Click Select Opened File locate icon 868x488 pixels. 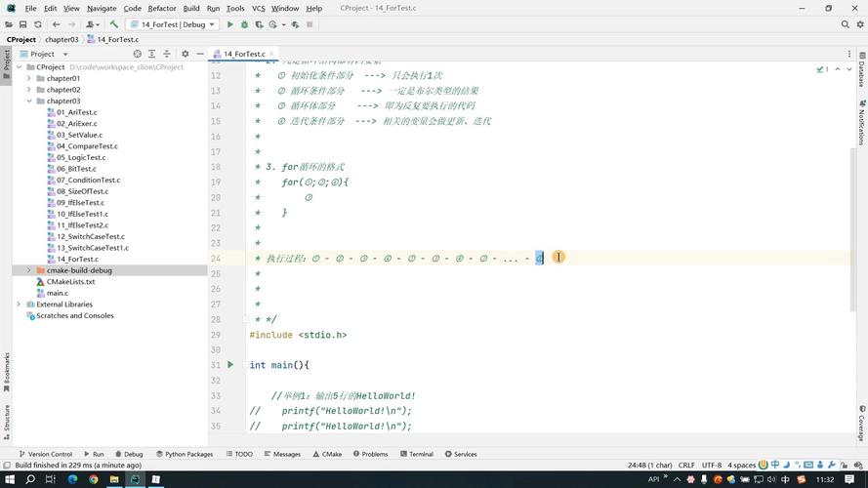pyautogui.click(x=138, y=54)
